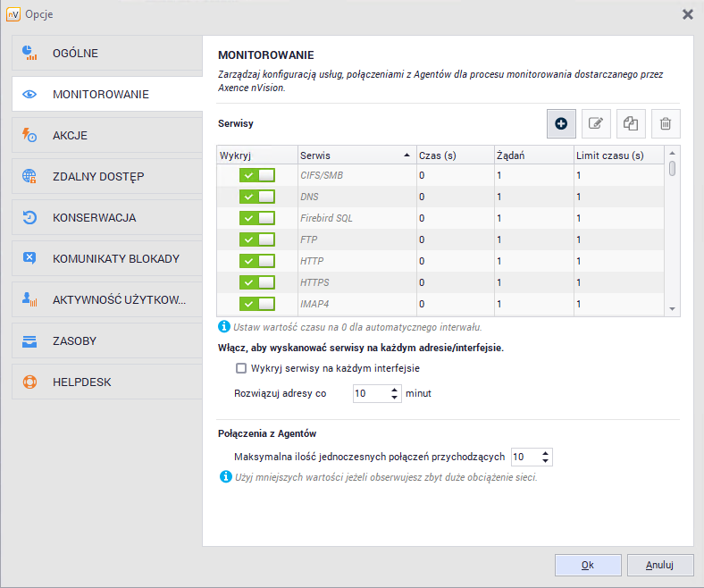This screenshot has width=704, height=588.
Task: Disable detection toggle for HTTP service
Action: (x=256, y=261)
